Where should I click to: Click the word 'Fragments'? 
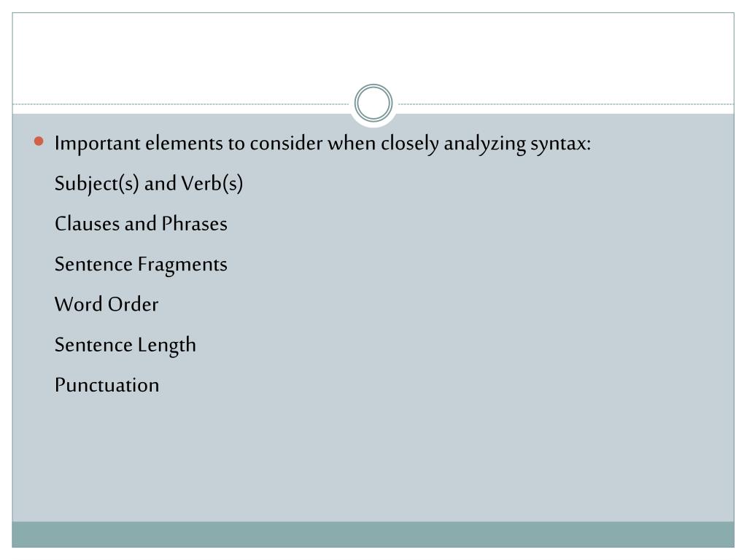[182, 265]
